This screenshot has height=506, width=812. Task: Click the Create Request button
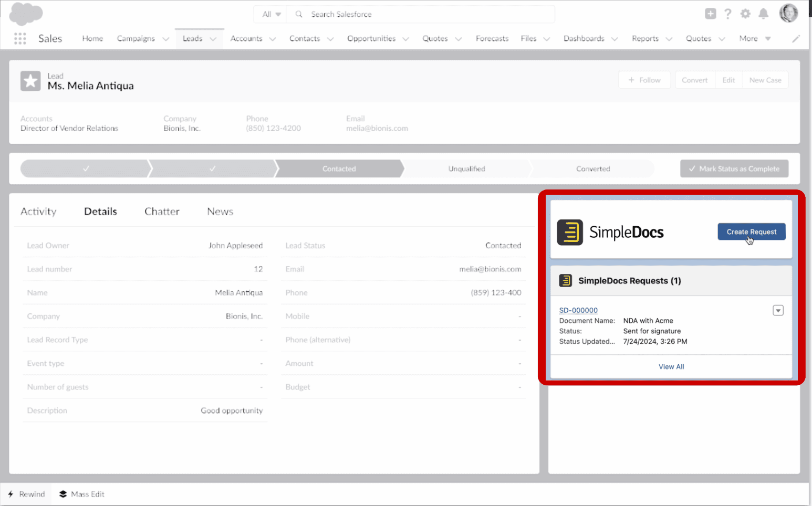(x=752, y=231)
